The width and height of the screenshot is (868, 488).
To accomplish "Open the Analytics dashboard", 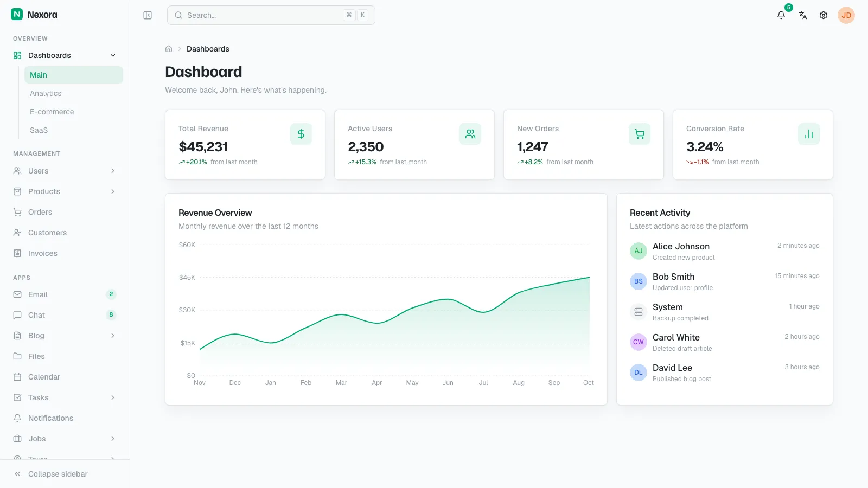I will (x=74, y=93).
